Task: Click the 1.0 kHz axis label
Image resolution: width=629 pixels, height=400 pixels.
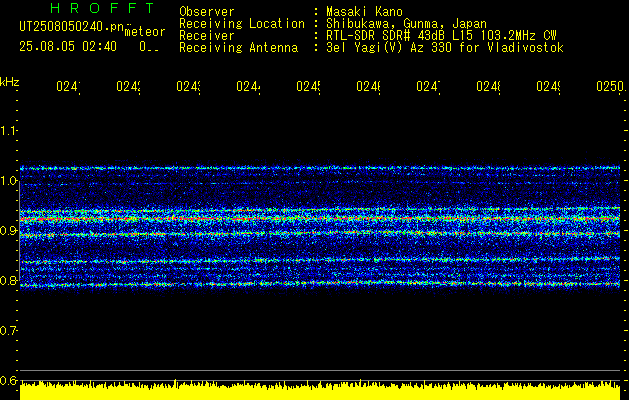Action: pyautogui.click(x=8, y=181)
